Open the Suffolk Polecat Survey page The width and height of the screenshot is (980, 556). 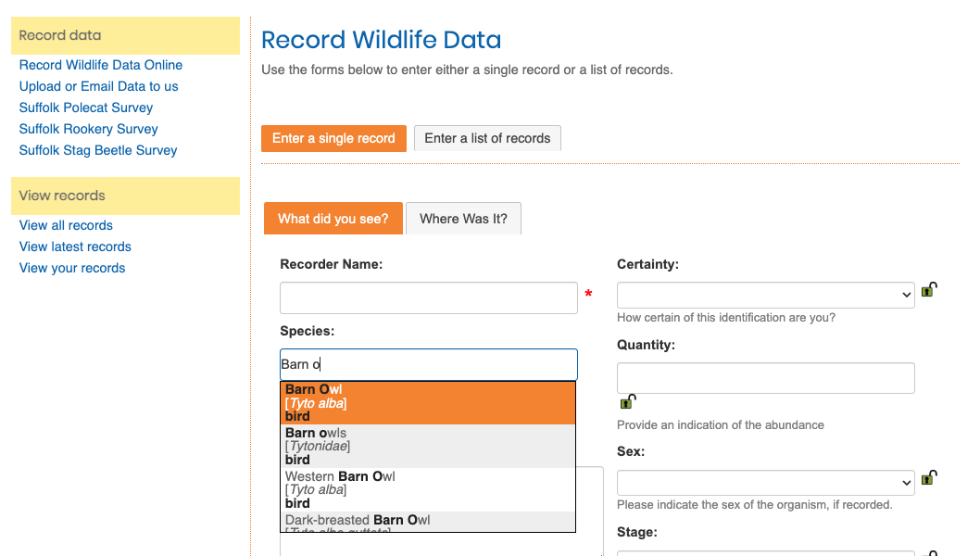85,107
